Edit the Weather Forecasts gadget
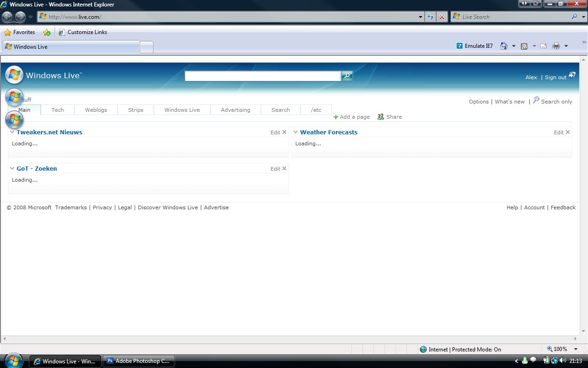Image resolution: width=588 pixels, height=368 pixels. (559, 132)
